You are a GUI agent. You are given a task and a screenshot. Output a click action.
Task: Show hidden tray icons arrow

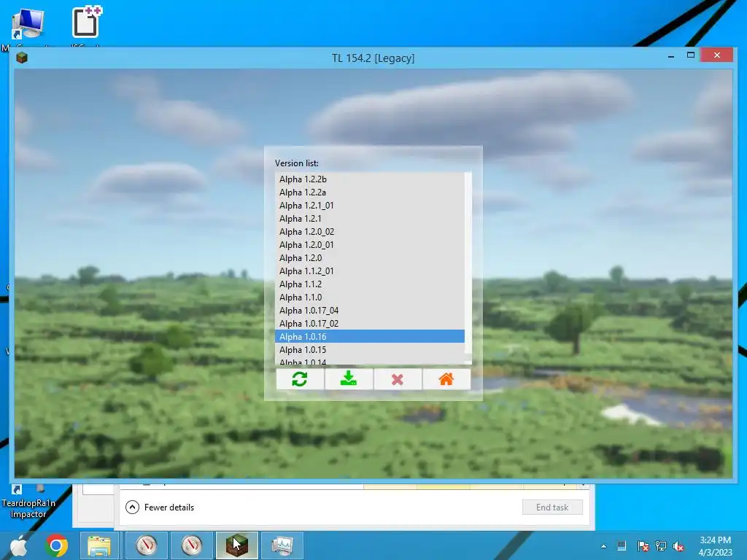point(603,546)
